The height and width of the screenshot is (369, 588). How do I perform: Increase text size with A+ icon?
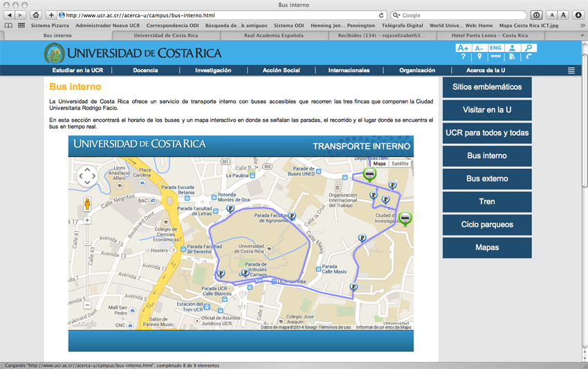[x=463, y=48]
